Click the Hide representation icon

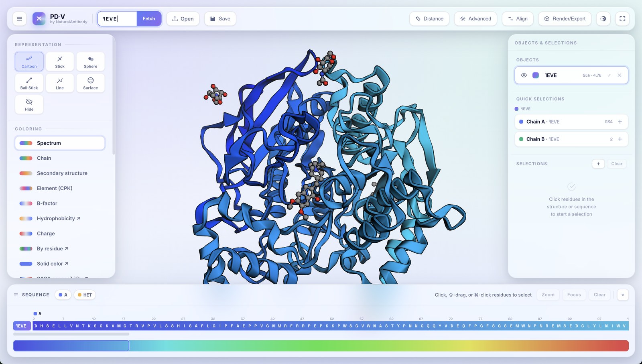pyautogui.click(x=29, y=104)
